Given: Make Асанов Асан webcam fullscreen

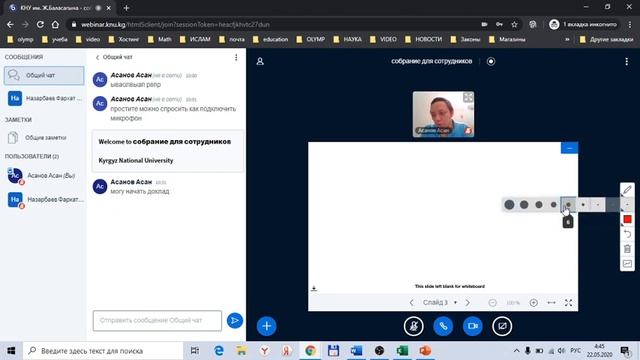Looking at the screenshot, I should tap(468, 97).
